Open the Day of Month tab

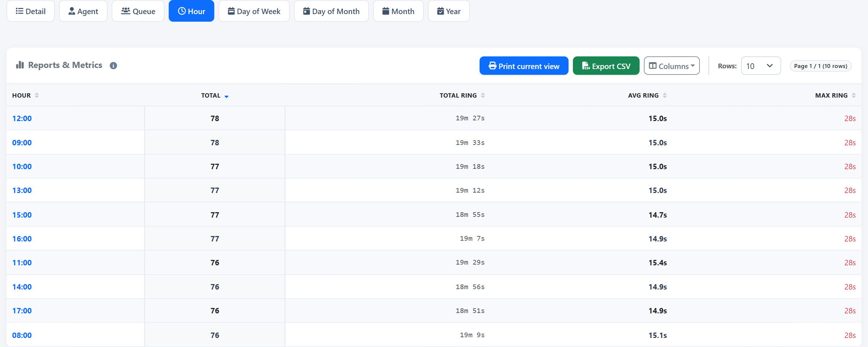click(331, 11)
